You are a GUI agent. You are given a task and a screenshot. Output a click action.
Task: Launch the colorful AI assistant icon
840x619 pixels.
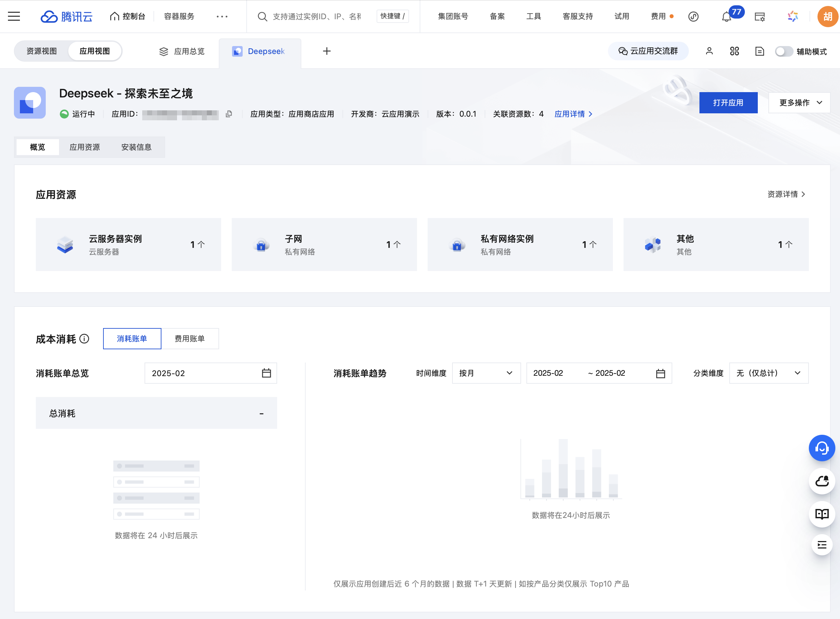[x=793, y=17]
